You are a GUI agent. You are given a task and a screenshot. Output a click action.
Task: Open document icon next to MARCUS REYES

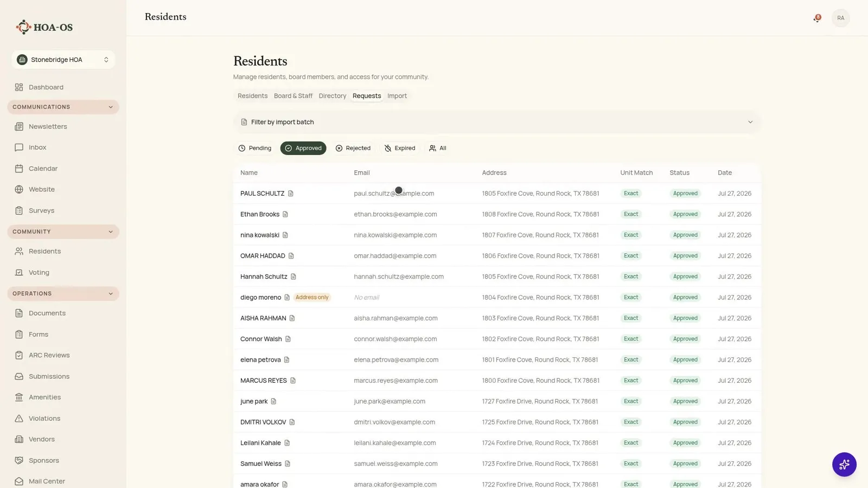[x=293, y=381]
